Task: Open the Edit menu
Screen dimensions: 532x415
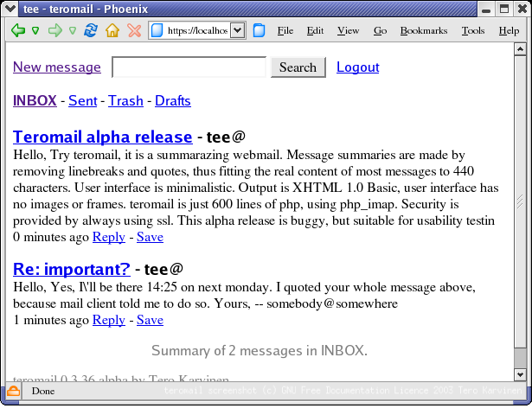Action: [315, 31]
